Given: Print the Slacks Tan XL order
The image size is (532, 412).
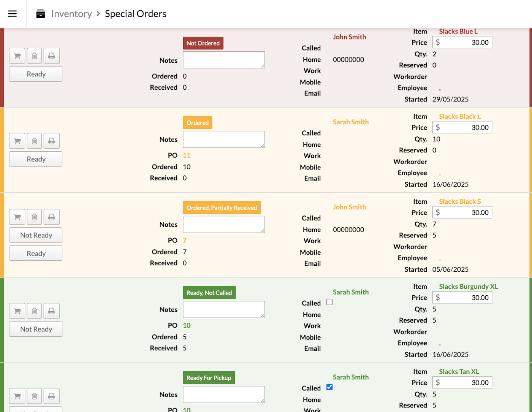Looking at the screenshot, I should (x=52, y=396).
